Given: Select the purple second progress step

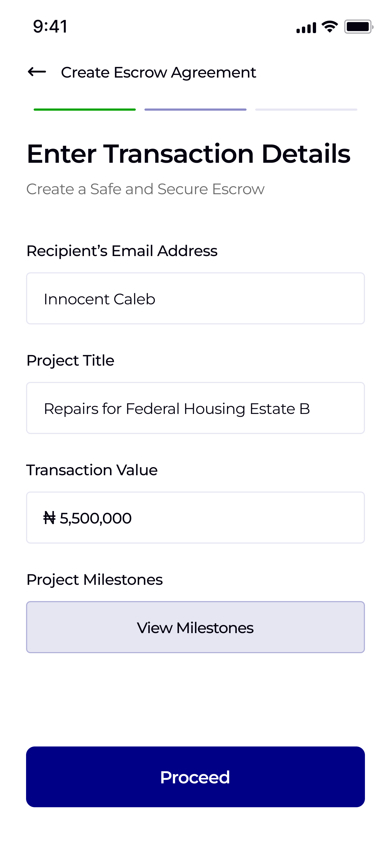Looking at the screenshot, I should point(195,110).
